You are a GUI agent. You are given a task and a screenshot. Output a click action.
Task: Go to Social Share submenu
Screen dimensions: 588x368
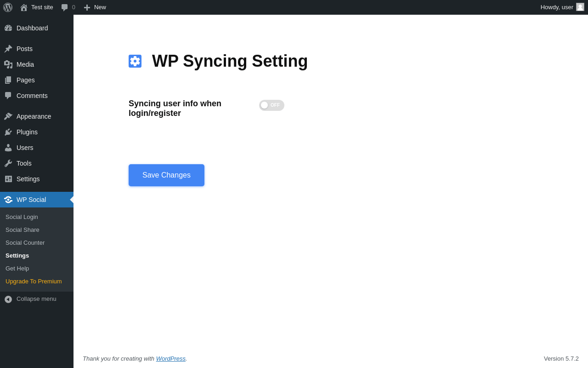(x=23, y=230)
